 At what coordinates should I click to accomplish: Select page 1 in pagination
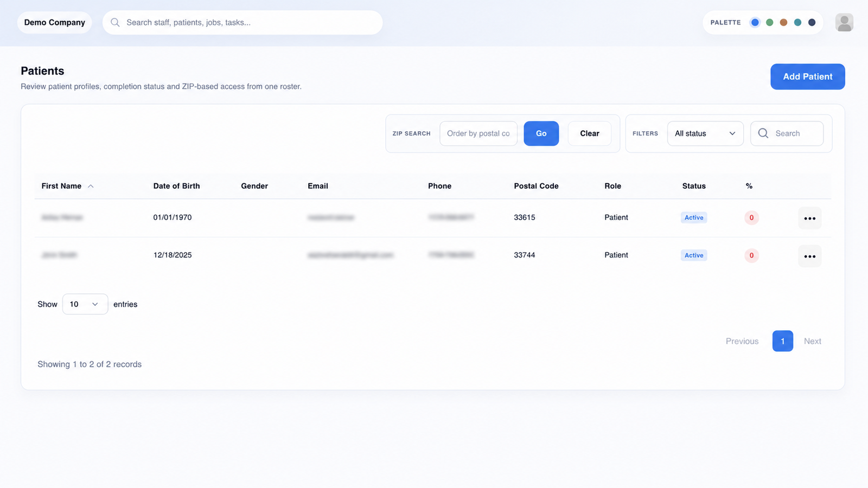coord(782,341)
